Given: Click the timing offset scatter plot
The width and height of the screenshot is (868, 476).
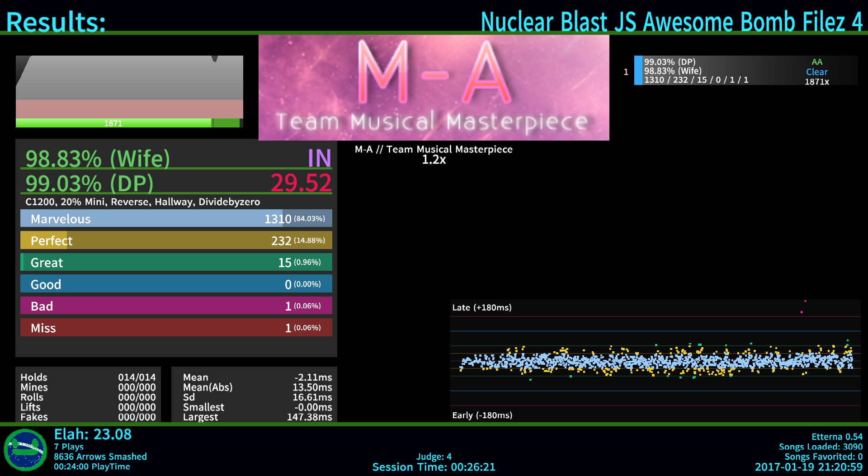Looking at the screenshot, I should click(x=655, y=360).
